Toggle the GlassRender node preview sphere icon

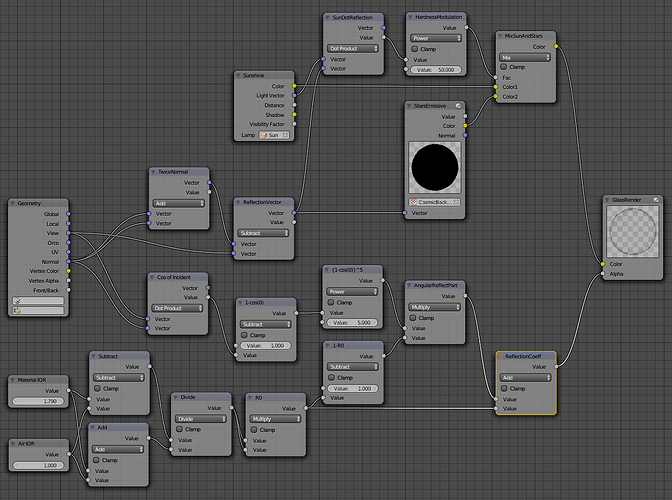coord(656,200)
